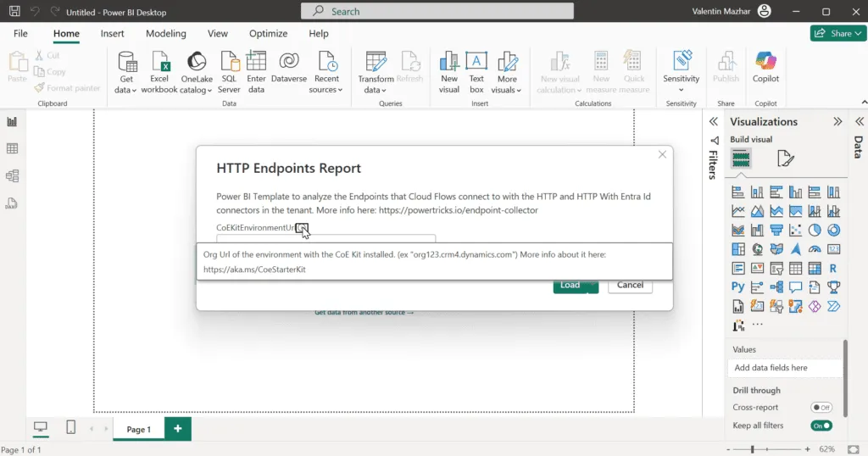Select the Azure map arrow visual
This screenshot has height=456, width=868.
click(x=795, y=249)
